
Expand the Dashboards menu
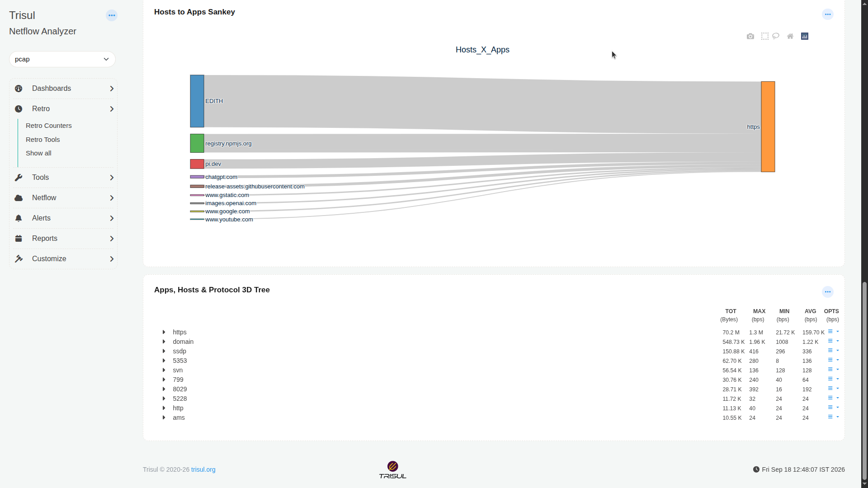[63, 89]
